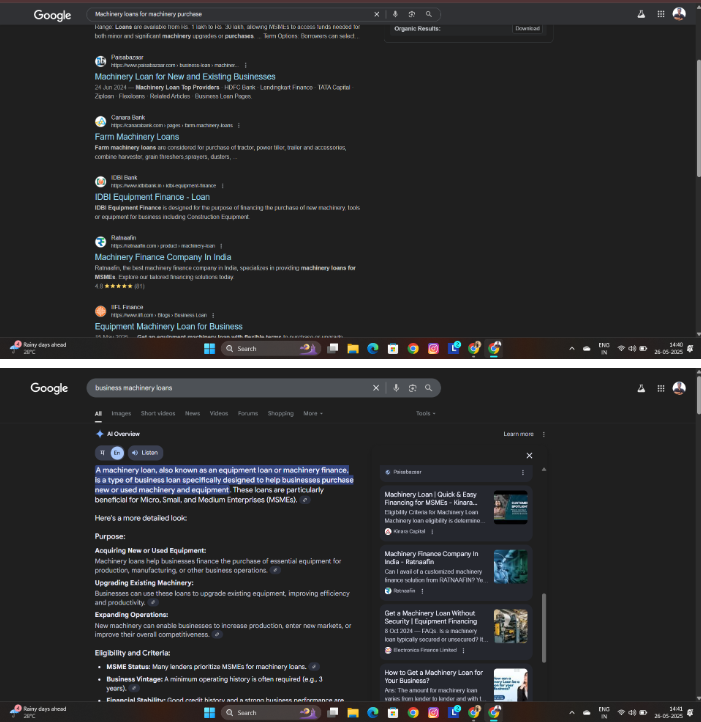Focus the 'business machinery loans' search field
The image size is (701, 722).
[x=230, y=388]
